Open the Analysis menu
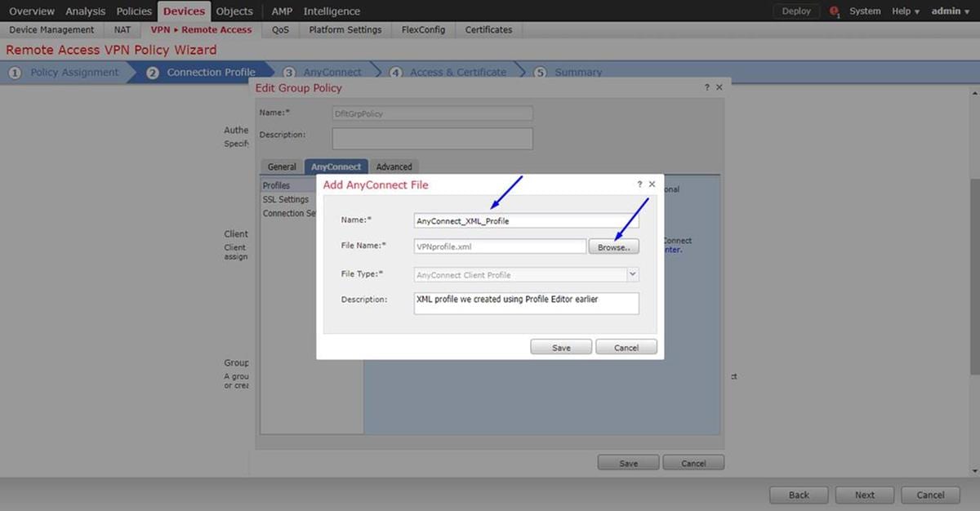 (x=85, y=11)
